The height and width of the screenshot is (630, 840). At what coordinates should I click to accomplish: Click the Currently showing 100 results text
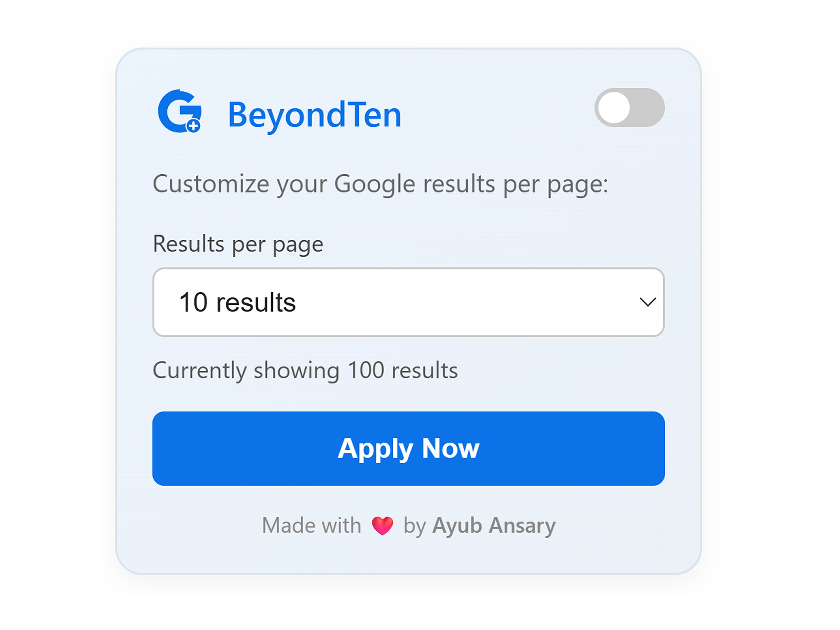[x=305, y=370]
